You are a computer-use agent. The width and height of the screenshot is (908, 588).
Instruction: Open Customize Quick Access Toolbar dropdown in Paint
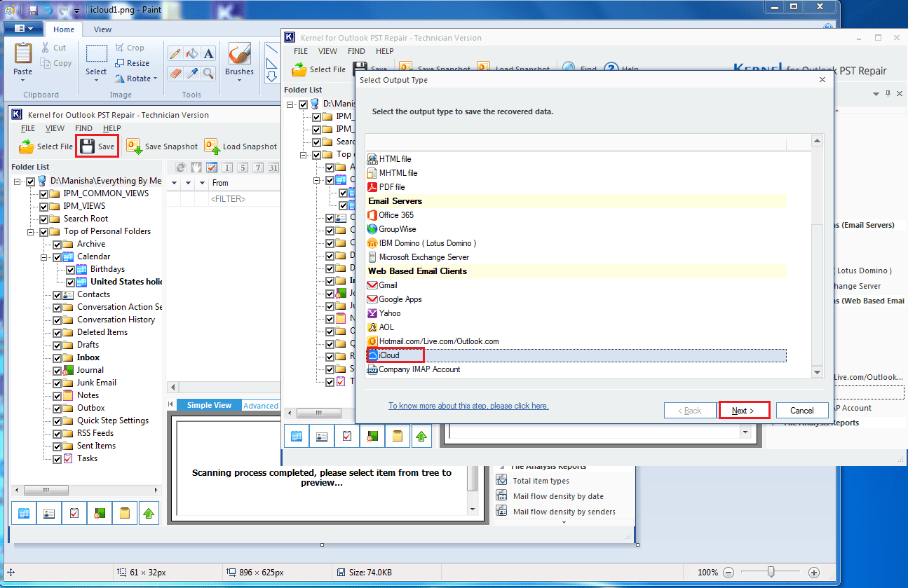tap(78, 10)
